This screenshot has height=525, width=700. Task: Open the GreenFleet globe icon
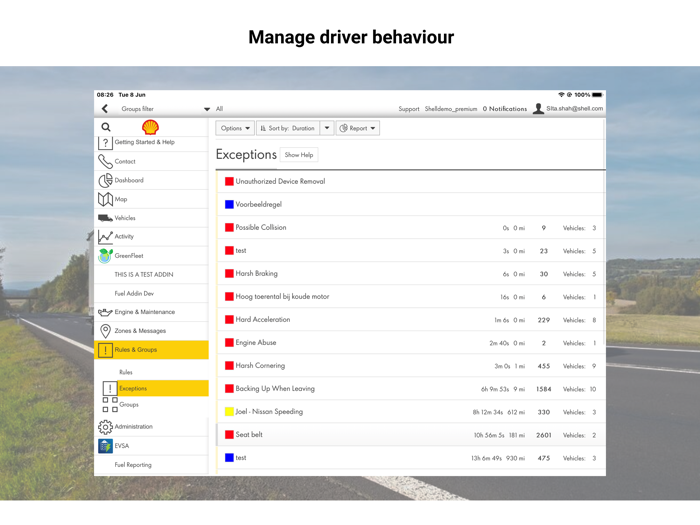tap(105, 256)
